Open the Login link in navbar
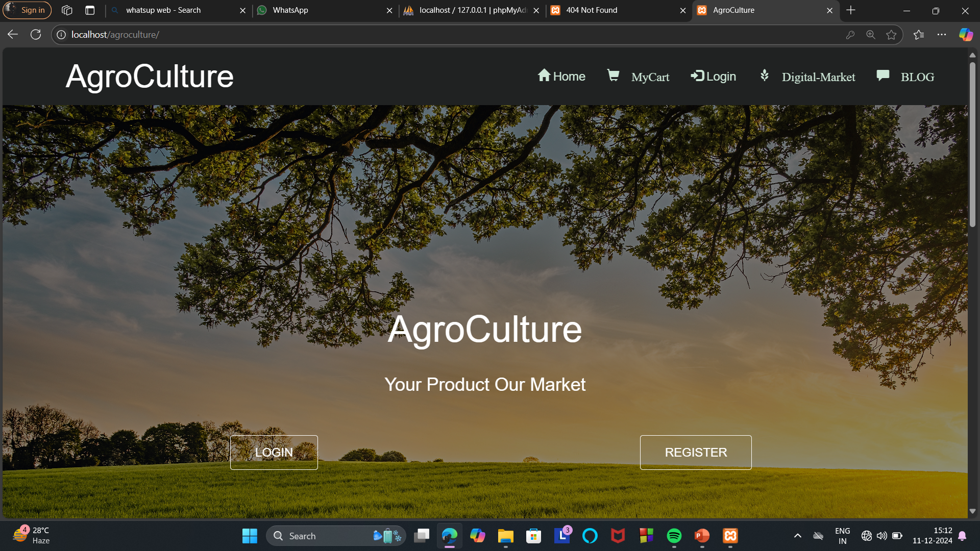980x551 pixels. (x=714, y=77)
